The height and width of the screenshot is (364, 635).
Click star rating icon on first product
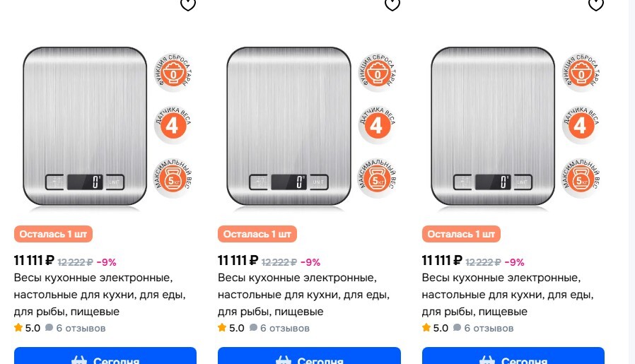[x=18, y=327]
